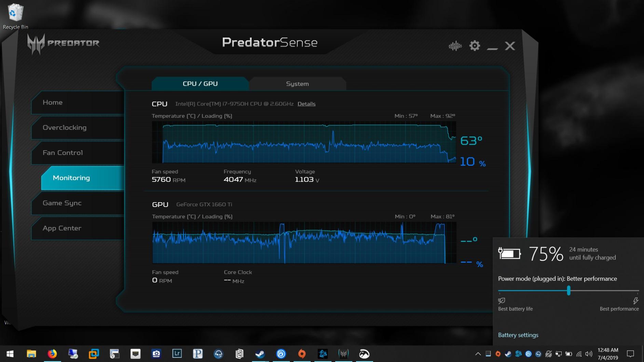Screen dimensions: 644x362
Task: Select Monitoring in the sidebar
Action: [83, 178]
